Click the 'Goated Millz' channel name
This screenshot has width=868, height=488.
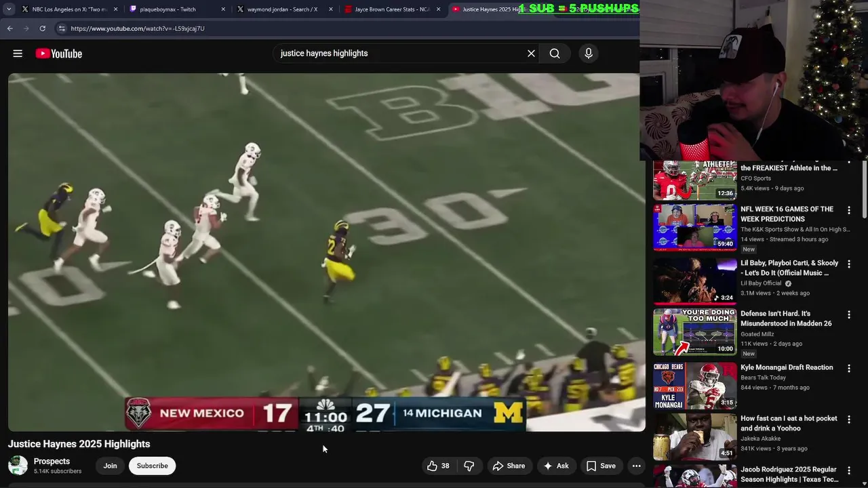(x=757, y=334)
